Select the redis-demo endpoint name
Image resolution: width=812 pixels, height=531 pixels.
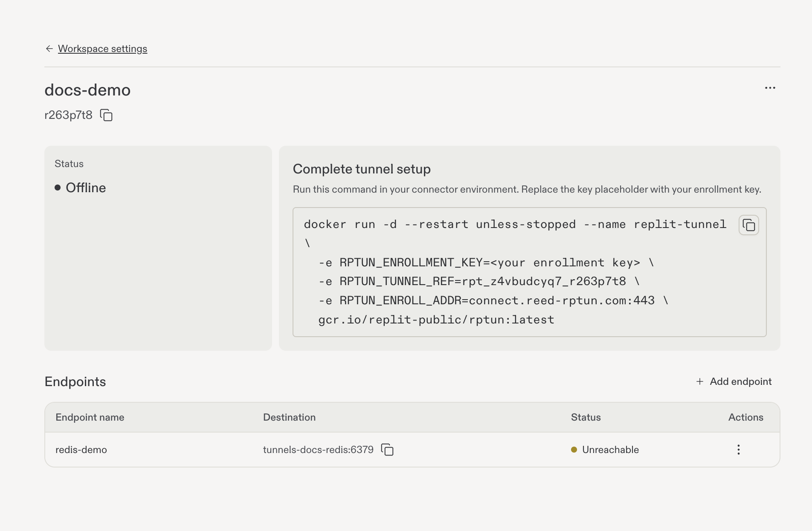pyautogui.click(x=81, y=450)
